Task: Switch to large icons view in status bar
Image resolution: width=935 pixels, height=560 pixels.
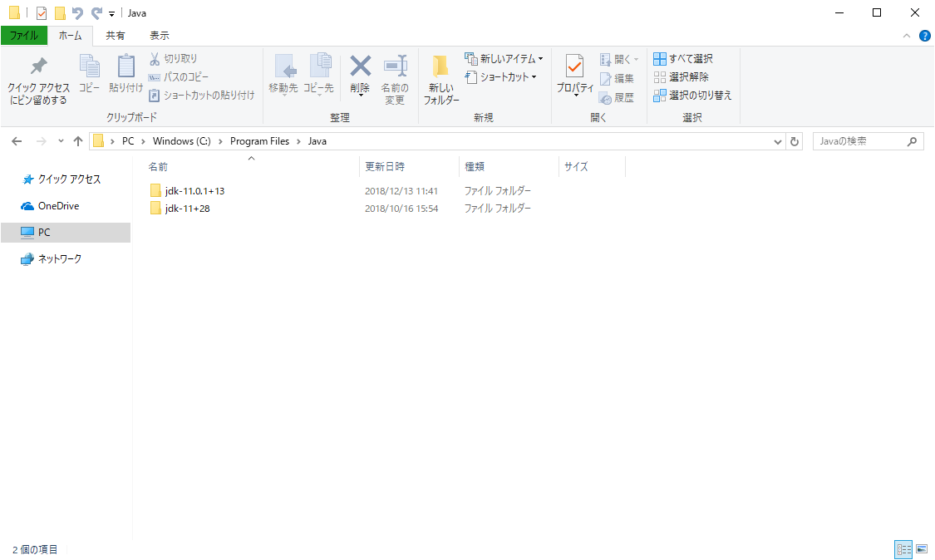Action: (x=922, y=548)
